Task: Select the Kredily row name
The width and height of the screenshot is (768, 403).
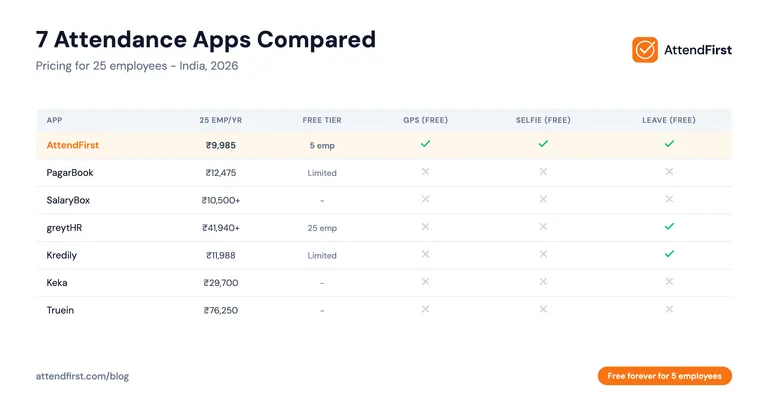Action: pyautogui.click(x=62, y=255)
